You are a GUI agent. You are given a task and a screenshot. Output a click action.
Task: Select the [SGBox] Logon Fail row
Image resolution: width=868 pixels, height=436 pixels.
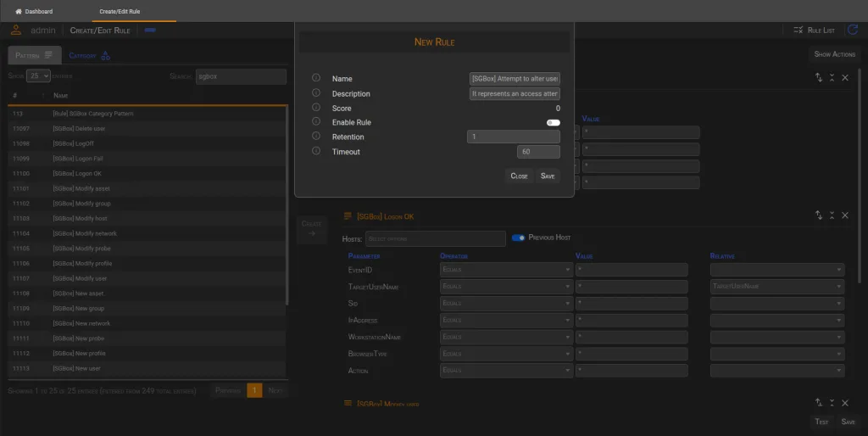pos(147,159)
